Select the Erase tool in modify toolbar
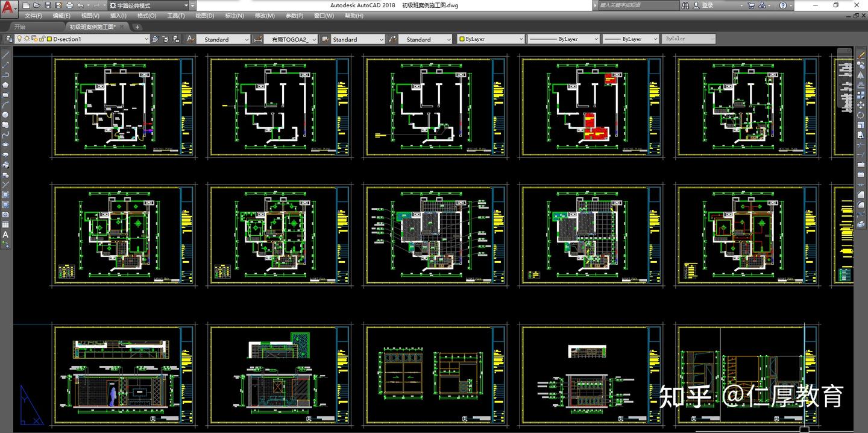Viewport: 868px width, 433px height. (861, 54)
